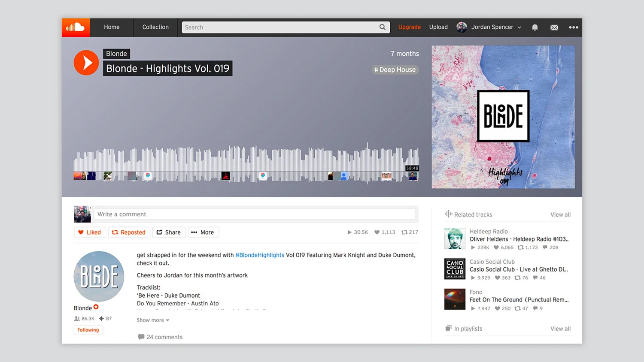
Task: Open the Collection tab
Action: pyautogui.click(x=155, y=27)
